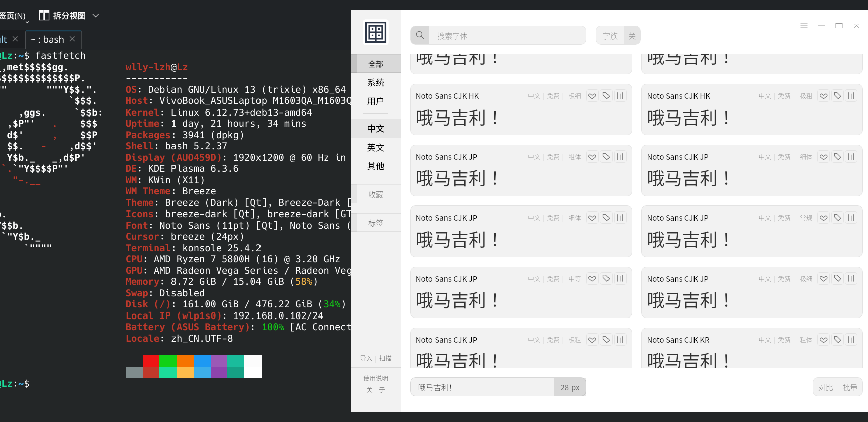Focus the 搜索字体 search field
Image resolution: width=868 pixels, height=422 pixels.
click(508, 35)
